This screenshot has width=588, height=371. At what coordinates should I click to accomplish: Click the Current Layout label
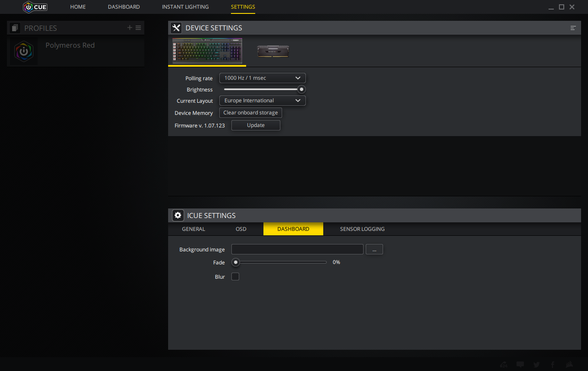coord(195,101)
